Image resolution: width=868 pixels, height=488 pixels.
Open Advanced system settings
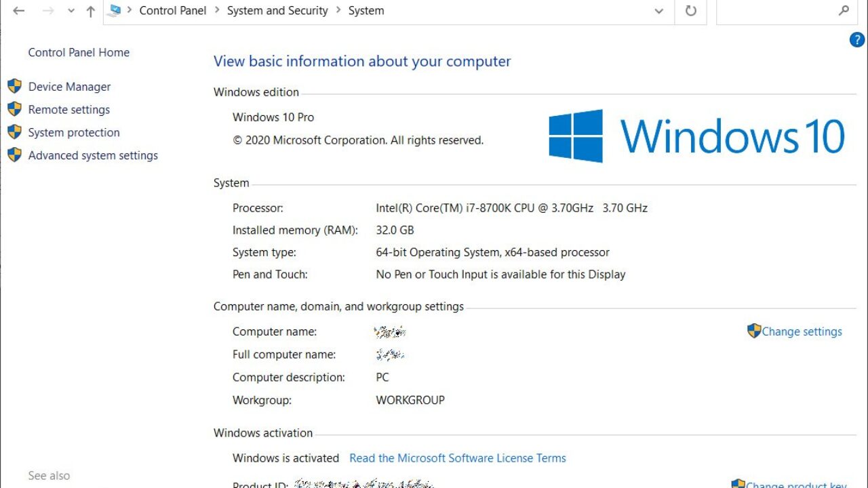(x=93, y=155)
